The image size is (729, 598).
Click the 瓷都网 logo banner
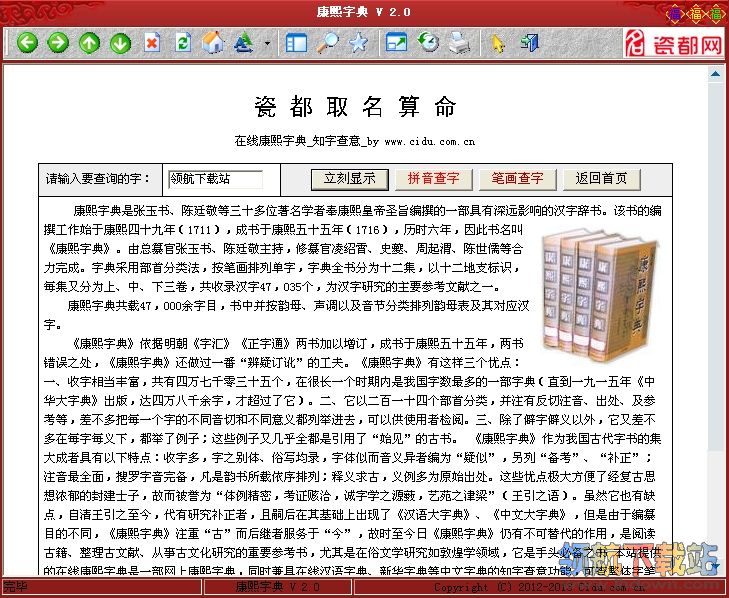pos(673,43)
